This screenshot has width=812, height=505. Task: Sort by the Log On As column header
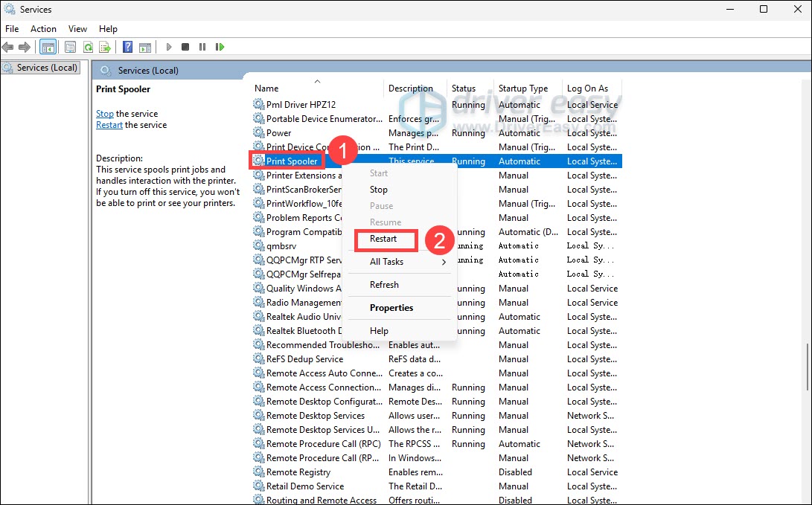[592, 89]
